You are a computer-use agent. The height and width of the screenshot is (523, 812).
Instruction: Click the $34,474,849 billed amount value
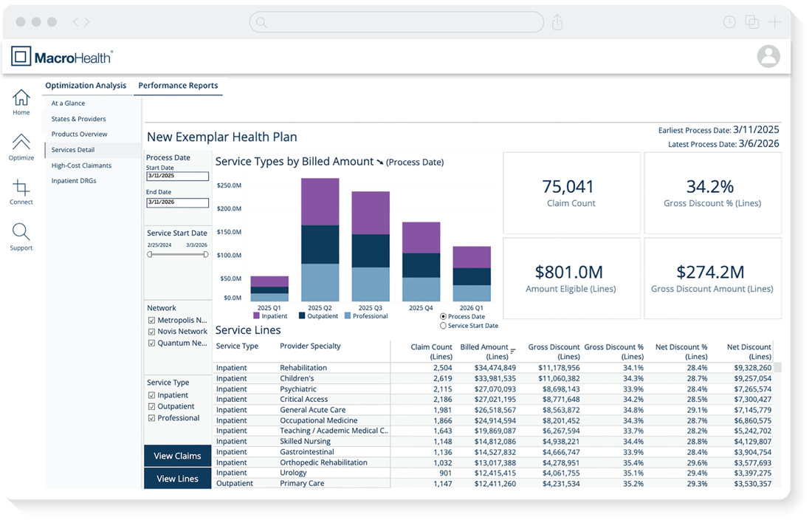click(495, 368)
